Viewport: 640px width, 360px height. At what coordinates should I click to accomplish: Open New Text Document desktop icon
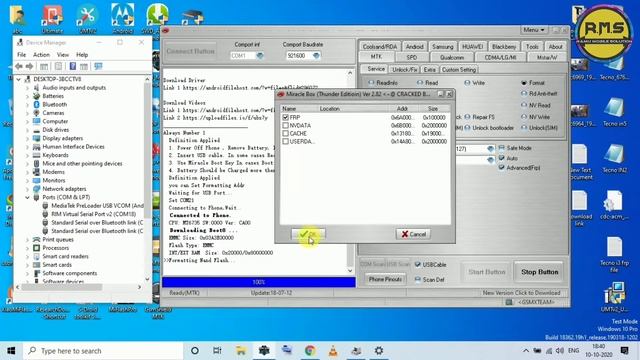[580, 162]
